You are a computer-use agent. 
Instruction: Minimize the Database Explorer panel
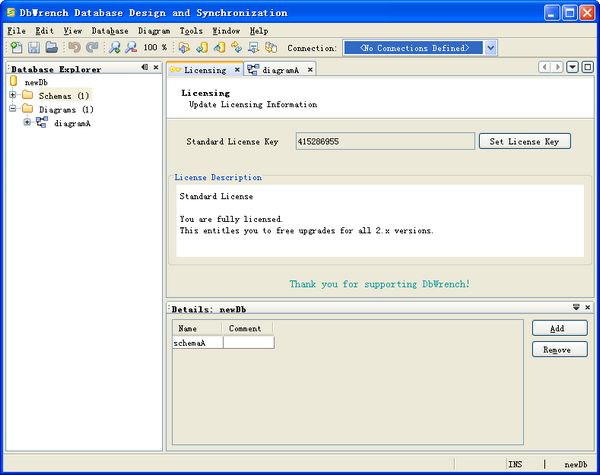pos(145,67)
